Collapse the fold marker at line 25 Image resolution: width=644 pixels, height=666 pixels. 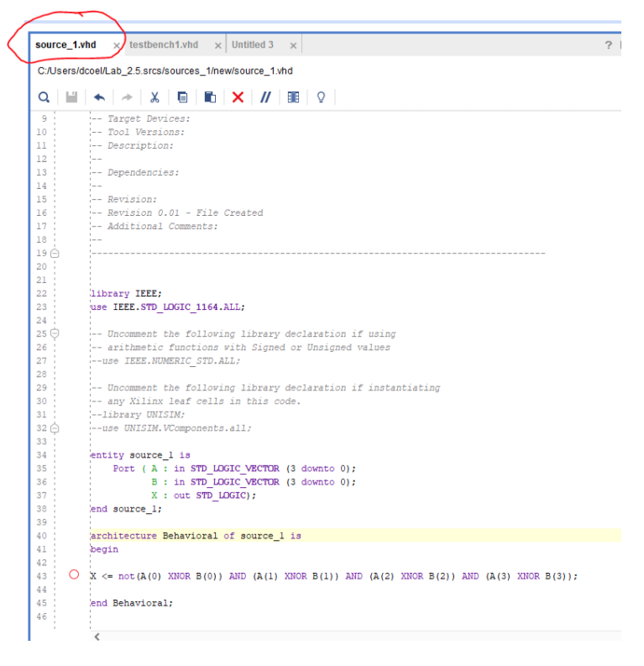click(x=55, y=333)
